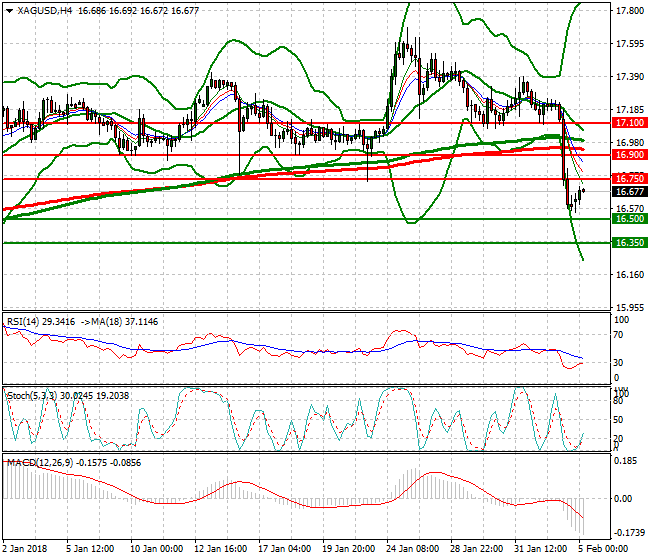Click the 19 Jan 20:00 time axis label
The width and height of the screenshot is (650, 560).
(348, 549)
